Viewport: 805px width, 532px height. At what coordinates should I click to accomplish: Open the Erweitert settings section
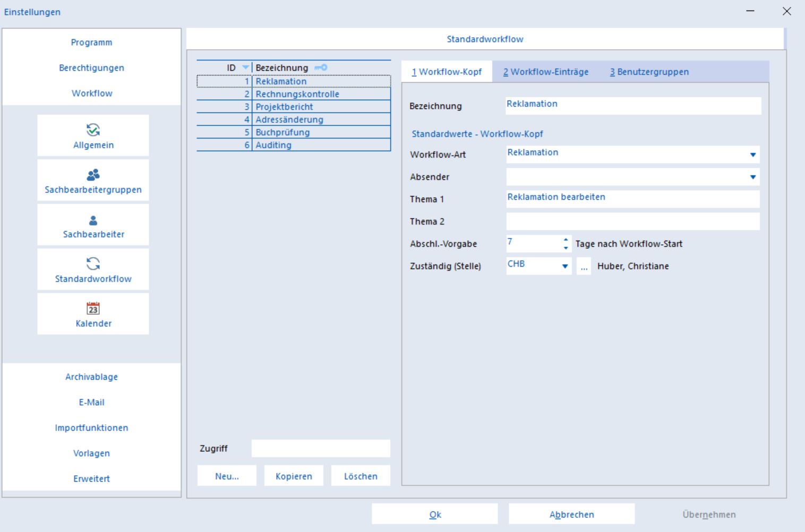pyautogui.click(x=91, y=479)
